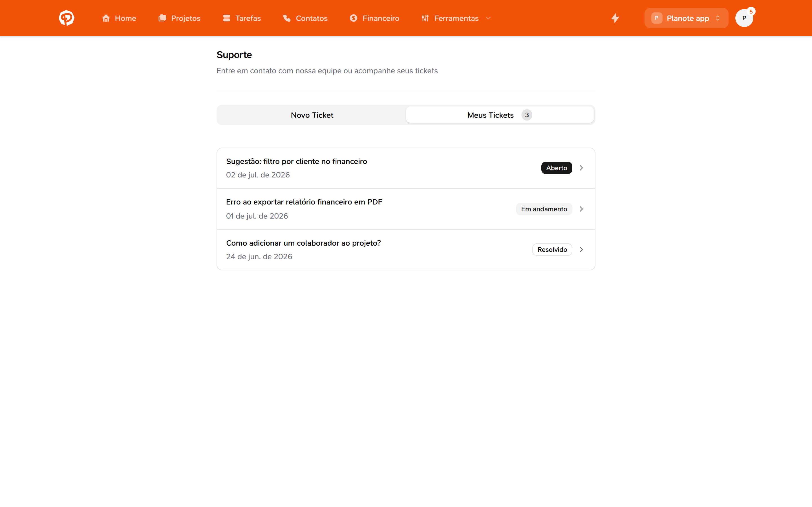This screenshot has width=812, height=507.
Task: Click the Planote logo icon
Action: tap(67, 18)
